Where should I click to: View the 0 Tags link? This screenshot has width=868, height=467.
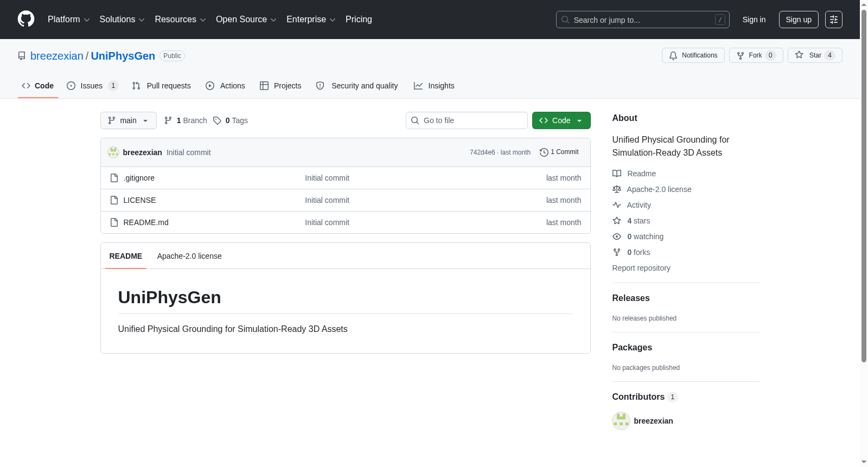click(231, 120)
